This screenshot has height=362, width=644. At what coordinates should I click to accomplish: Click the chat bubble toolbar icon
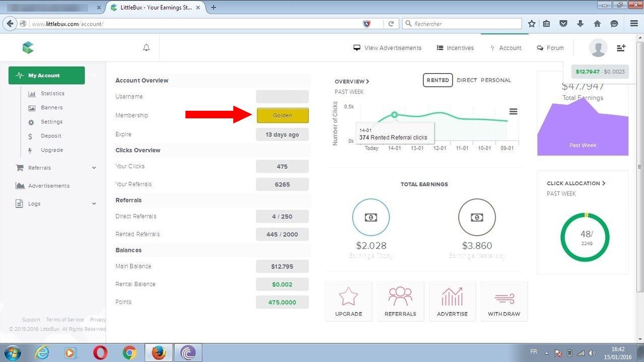click(x=614, y=24)
